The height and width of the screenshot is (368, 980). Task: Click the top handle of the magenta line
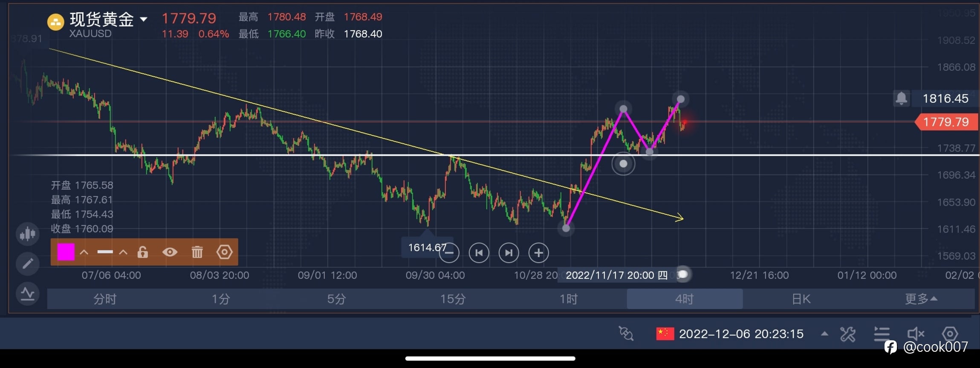(681, 99)
